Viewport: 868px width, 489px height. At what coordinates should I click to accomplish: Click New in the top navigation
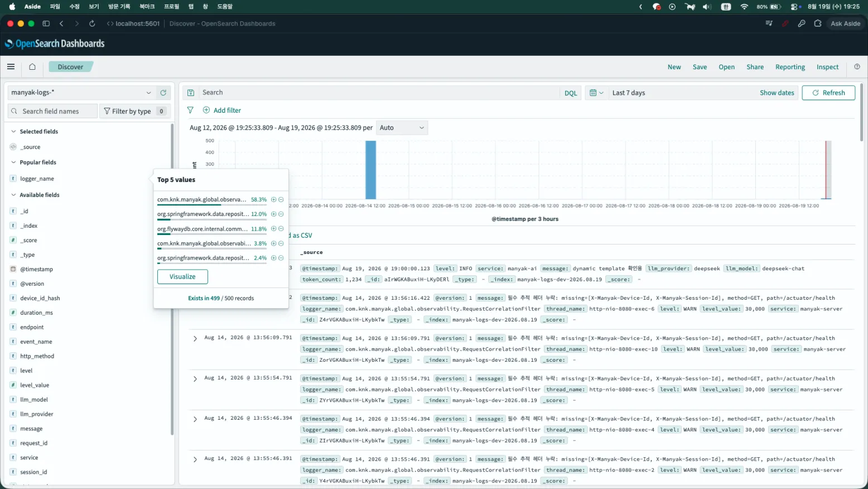click(674, 67)
